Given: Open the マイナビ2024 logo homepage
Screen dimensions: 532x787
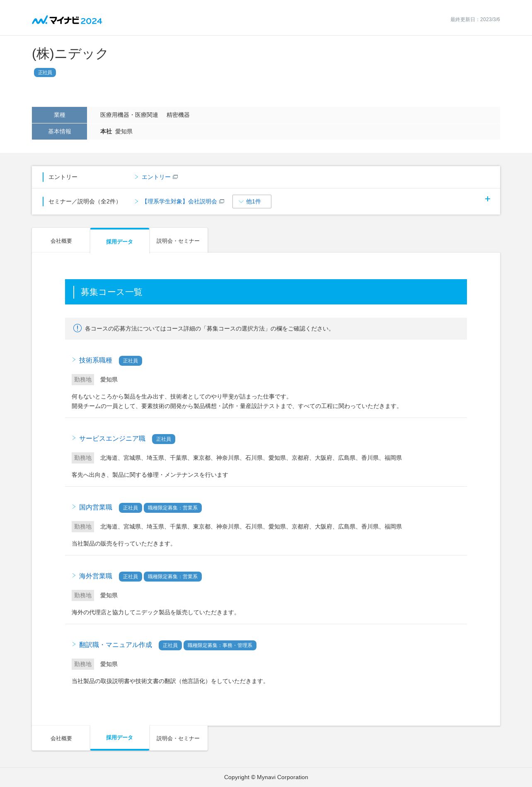Looking at the screenshot, I should pos(67,20).
